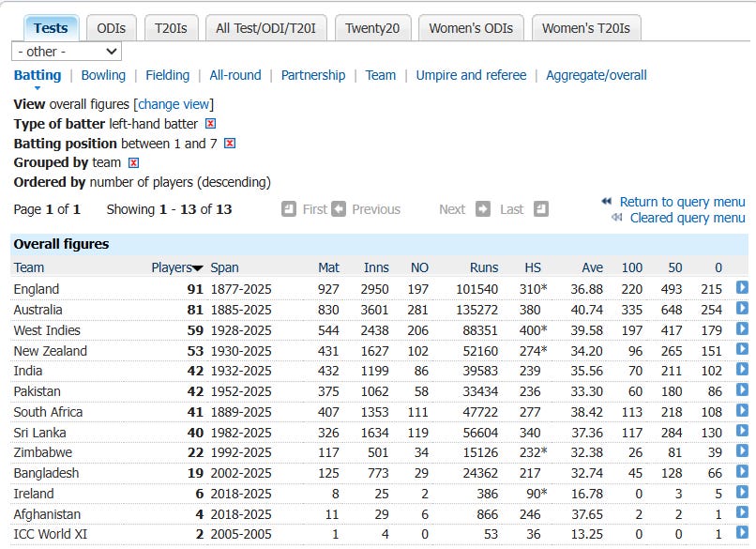Click West Indies high score 400*

point(534,330)
